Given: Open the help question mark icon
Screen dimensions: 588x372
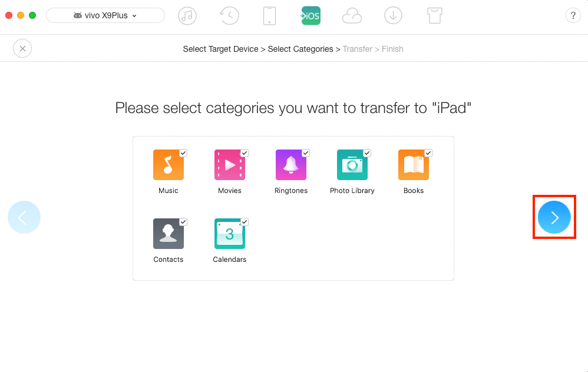Looking at the screenshot, I should tap(573, 16).
